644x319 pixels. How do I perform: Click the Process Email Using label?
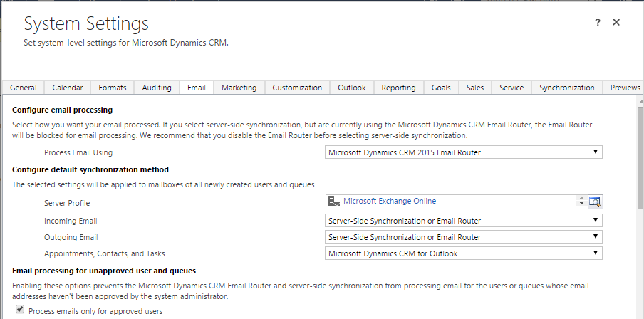tap(78, 152)
